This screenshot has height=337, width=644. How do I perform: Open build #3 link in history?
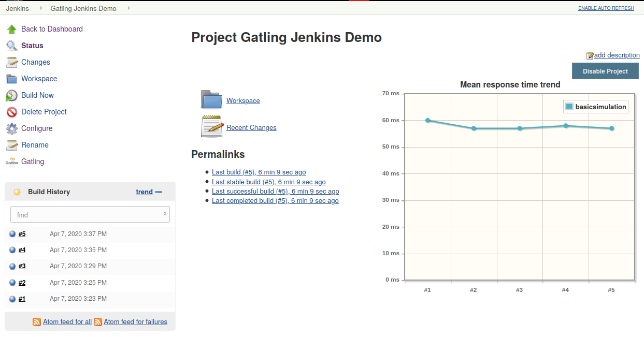point(22,266)
